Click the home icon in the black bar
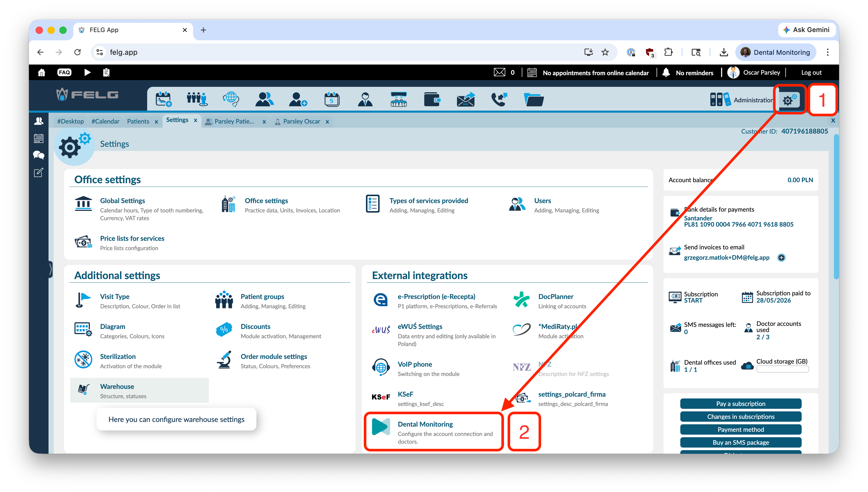Viewport: 868px width, 492px height. pyautogui.click(x=42, y=72)
